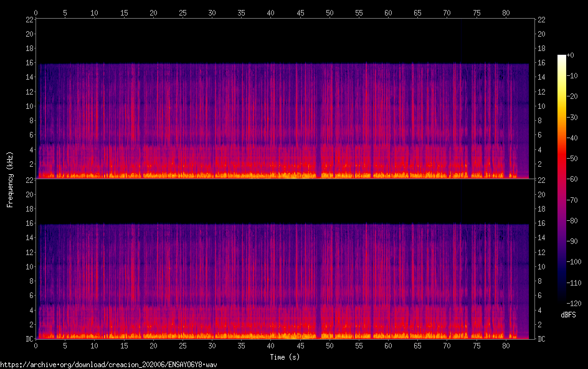Screen dimensions: 588x369
Task: Select the 10 second mark on top time axis
Action: click(x=94, y=12)
